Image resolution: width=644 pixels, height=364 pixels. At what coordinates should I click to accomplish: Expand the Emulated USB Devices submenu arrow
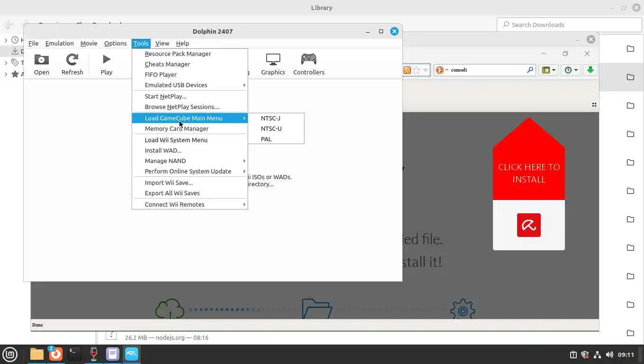[244, 85]
